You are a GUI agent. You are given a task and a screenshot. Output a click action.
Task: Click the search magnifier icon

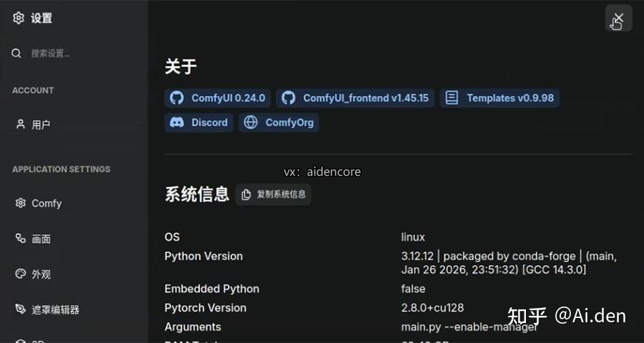[16, 54]
